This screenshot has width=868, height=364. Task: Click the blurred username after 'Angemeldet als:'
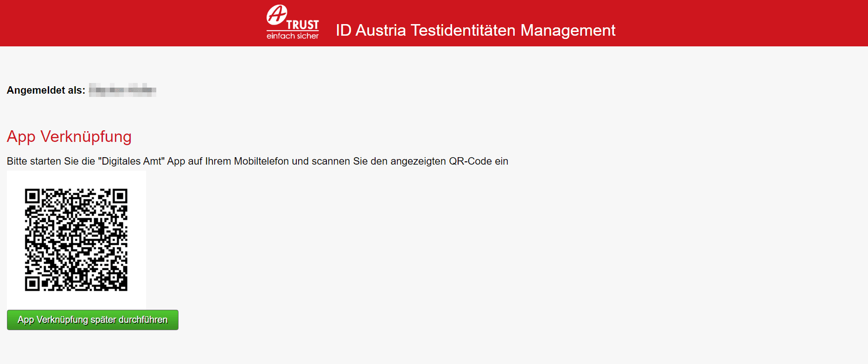coord(122,90)
